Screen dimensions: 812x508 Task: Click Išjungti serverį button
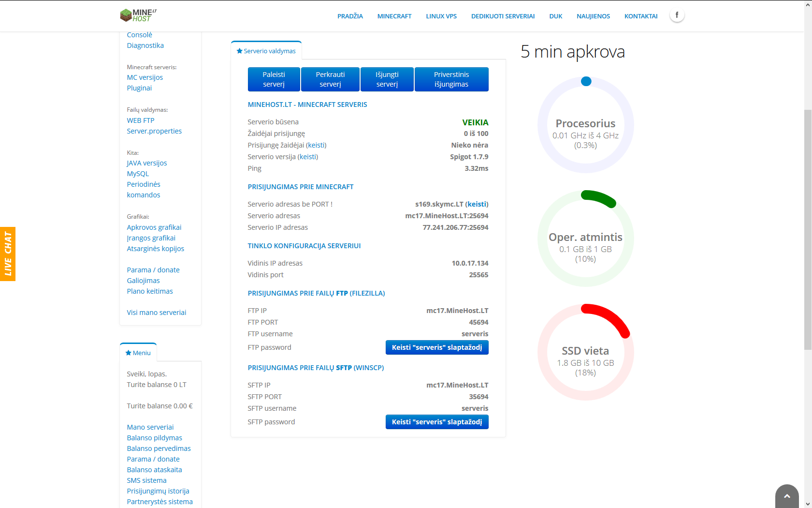(387, 79)
